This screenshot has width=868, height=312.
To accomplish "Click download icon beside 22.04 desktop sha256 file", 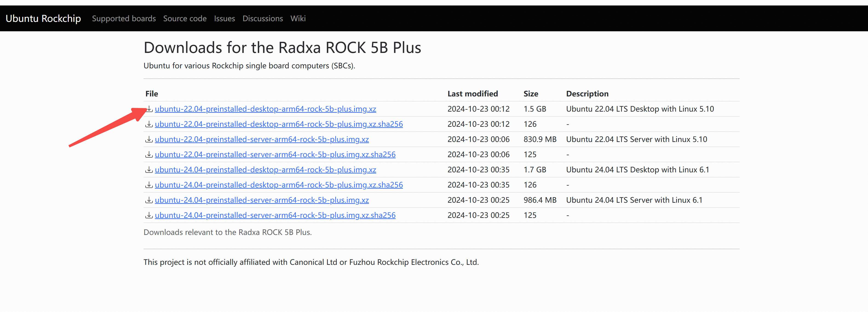I will coord(149,124).
